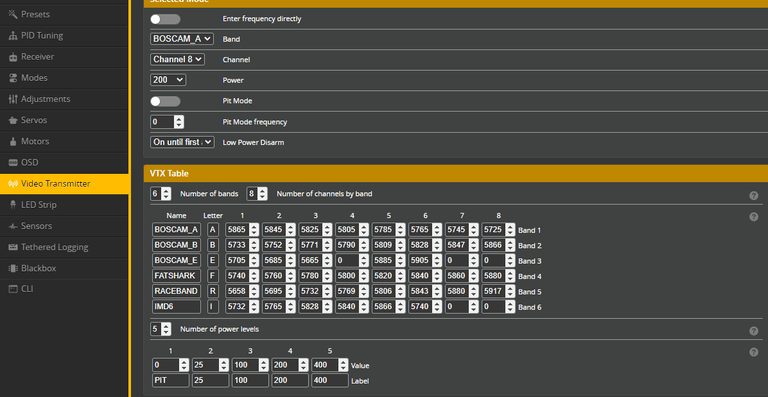Click the BOSCAM_E band name field
The width and height of the screenshot is (768, 397).
[176, 260]
